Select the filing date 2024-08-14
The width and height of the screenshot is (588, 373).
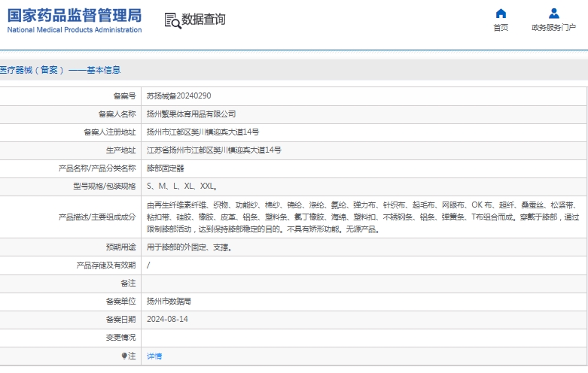click(167, 319)
